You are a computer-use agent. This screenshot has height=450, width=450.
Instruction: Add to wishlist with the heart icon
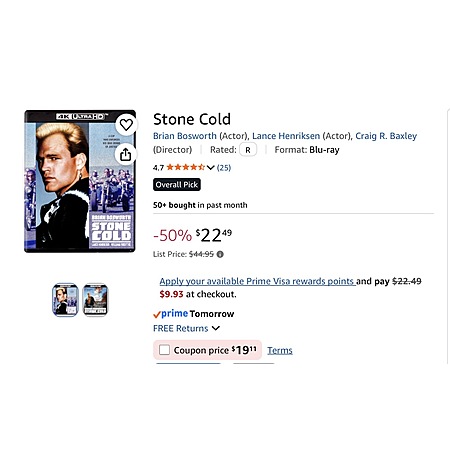[126, 125]
